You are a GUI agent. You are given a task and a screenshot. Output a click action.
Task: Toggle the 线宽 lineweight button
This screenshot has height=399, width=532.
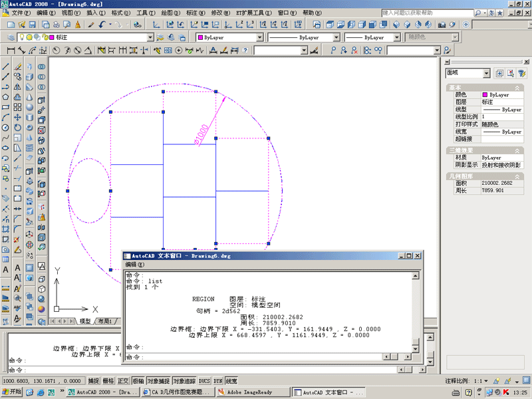231,381
